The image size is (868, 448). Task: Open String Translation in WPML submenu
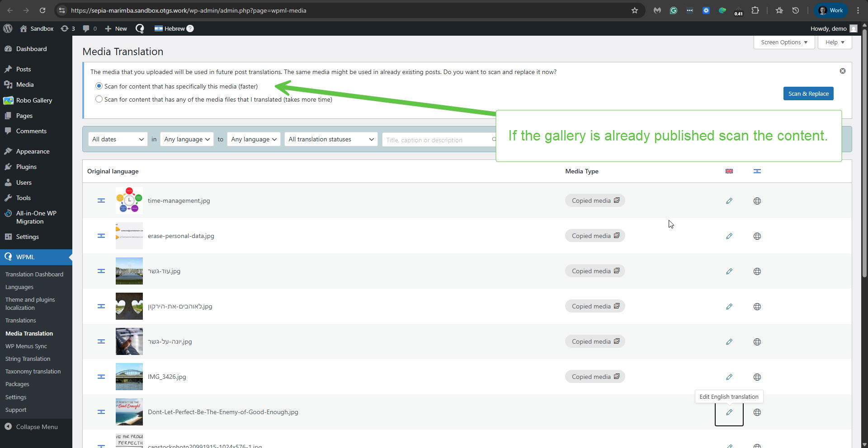[28, 359]
